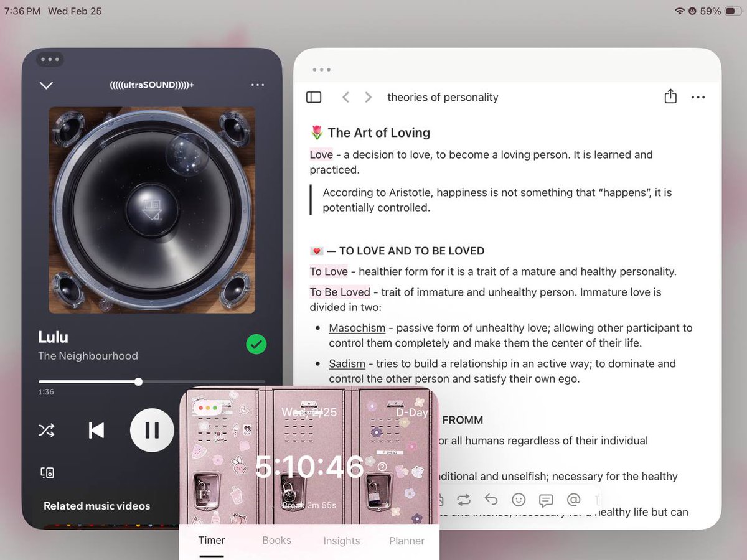Tap the timer window control dots
The height and width of the screenshot is (560, 747).
(x=209, y=408)
